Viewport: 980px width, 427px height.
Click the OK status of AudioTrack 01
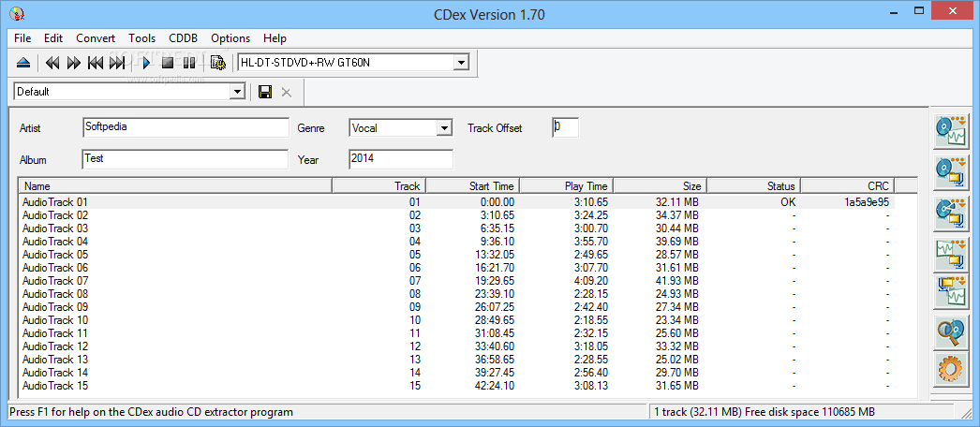click(788, 202)
